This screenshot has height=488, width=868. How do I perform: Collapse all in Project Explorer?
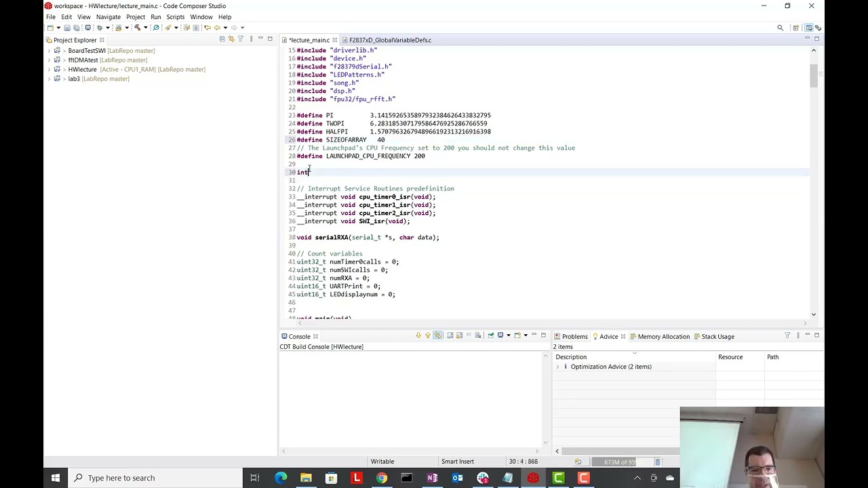click(222, 39)
